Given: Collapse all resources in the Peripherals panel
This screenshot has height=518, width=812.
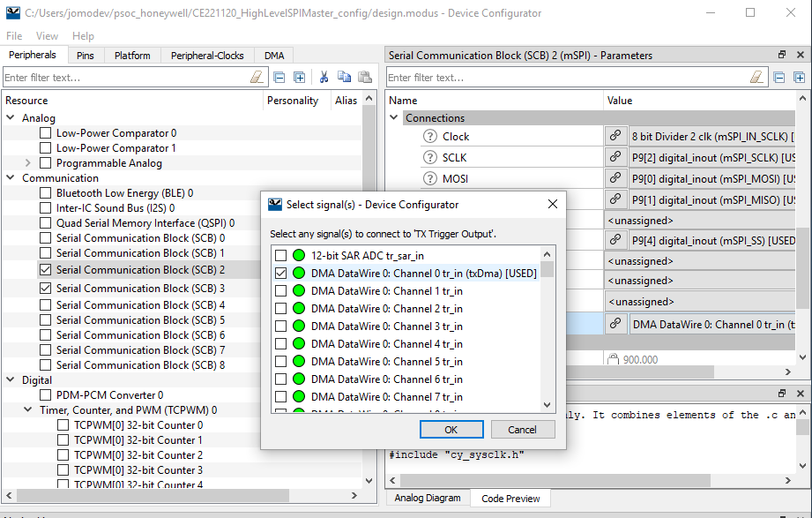Looking at the screenshot, I should click(279, 78).
